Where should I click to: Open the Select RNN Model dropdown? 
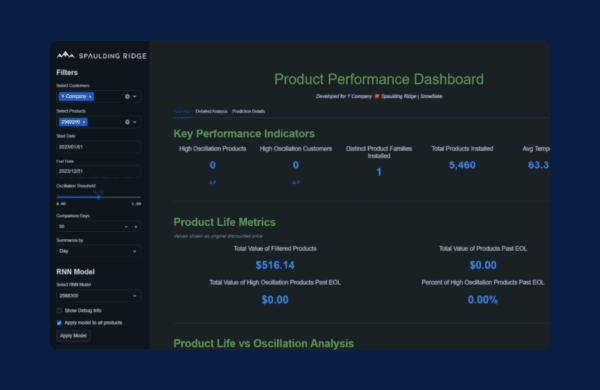click(98, 296)
